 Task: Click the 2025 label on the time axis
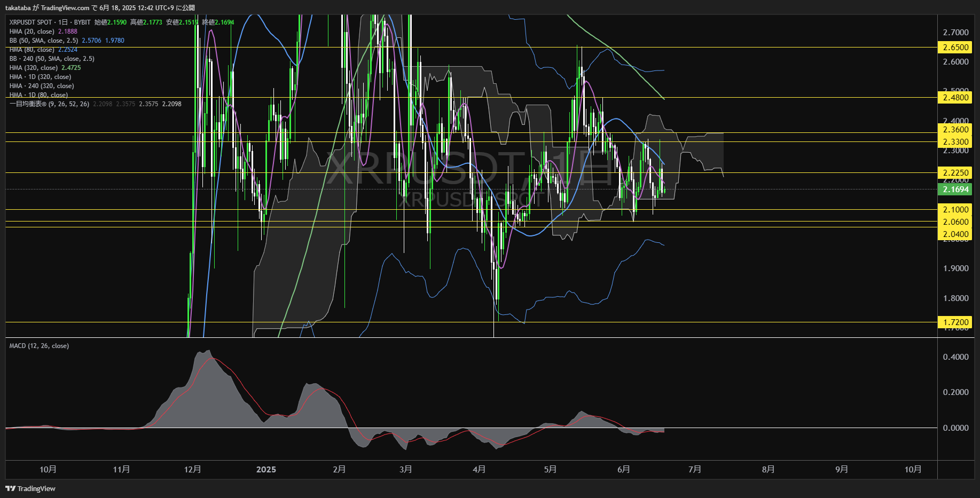coord(266,470)
